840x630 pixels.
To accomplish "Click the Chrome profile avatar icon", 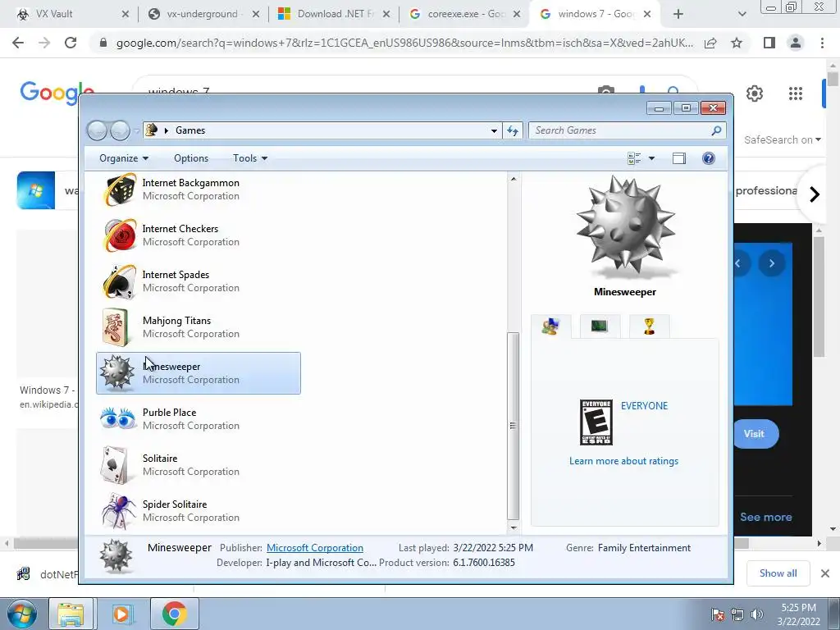I will tap(796, 43).
